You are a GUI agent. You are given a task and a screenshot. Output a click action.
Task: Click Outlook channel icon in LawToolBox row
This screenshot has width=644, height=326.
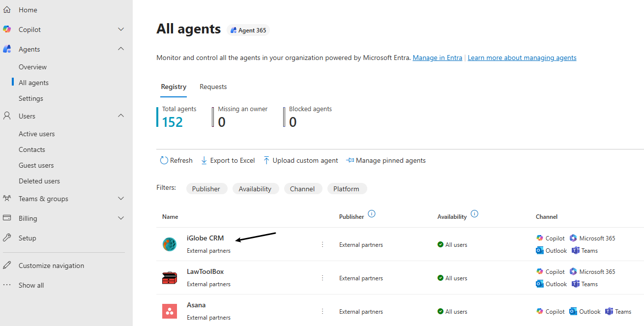[540, 284]
